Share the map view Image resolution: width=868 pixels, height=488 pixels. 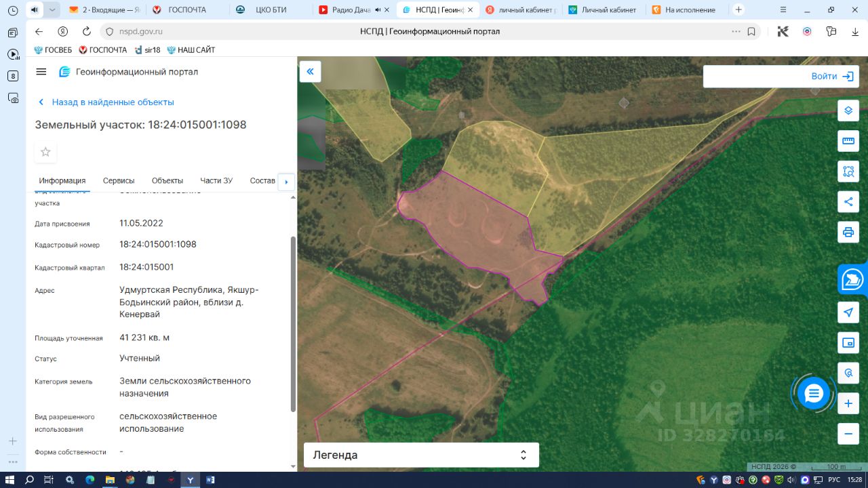click(848, 201)
